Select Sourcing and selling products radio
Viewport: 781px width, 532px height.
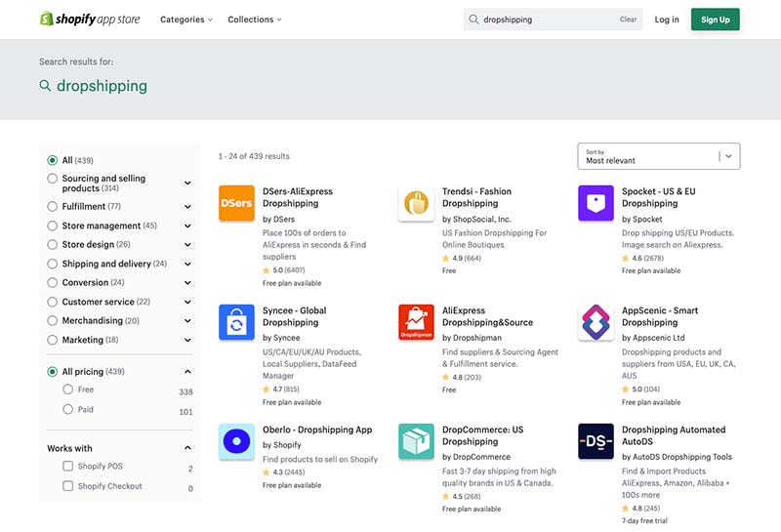click(x=53, y=179)
